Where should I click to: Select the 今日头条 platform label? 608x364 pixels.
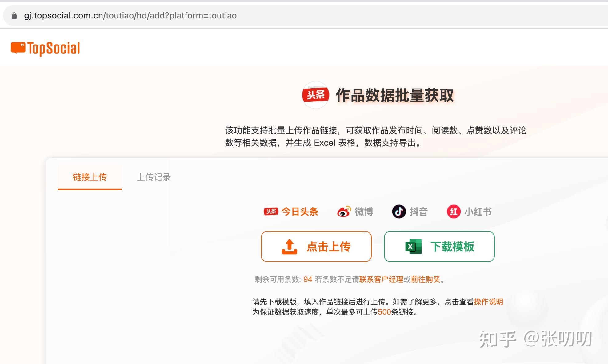300,212
